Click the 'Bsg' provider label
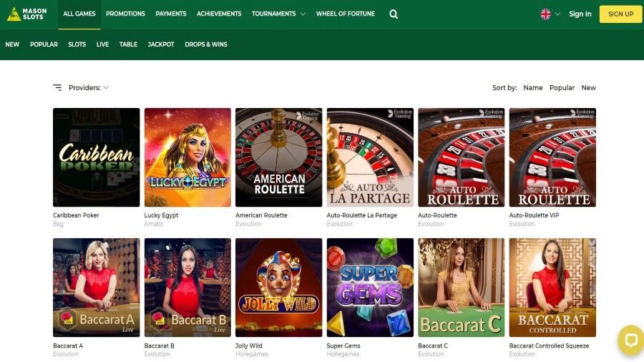 [x=58, y=224]
